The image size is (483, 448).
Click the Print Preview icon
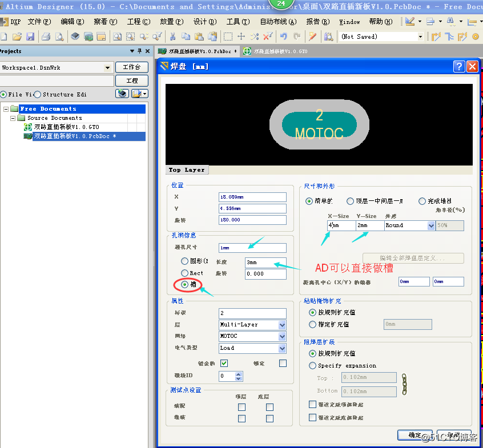coord(59,37)
